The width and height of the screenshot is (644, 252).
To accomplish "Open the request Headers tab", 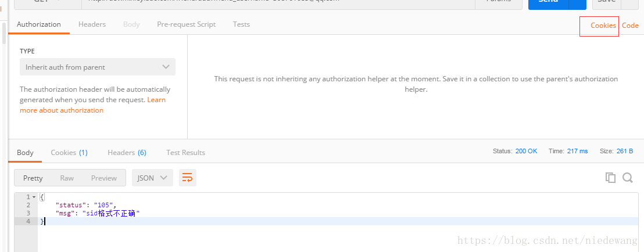I will [x=92, y=24].
